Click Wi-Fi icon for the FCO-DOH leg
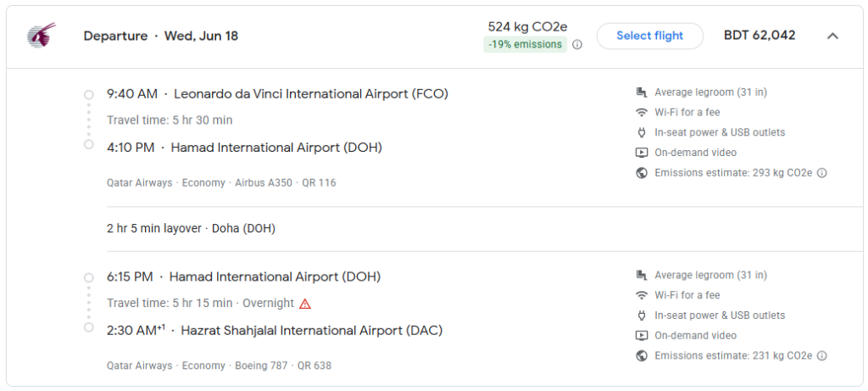The width and height of the screenshot is (868, 391). click(x=642, y=113)
